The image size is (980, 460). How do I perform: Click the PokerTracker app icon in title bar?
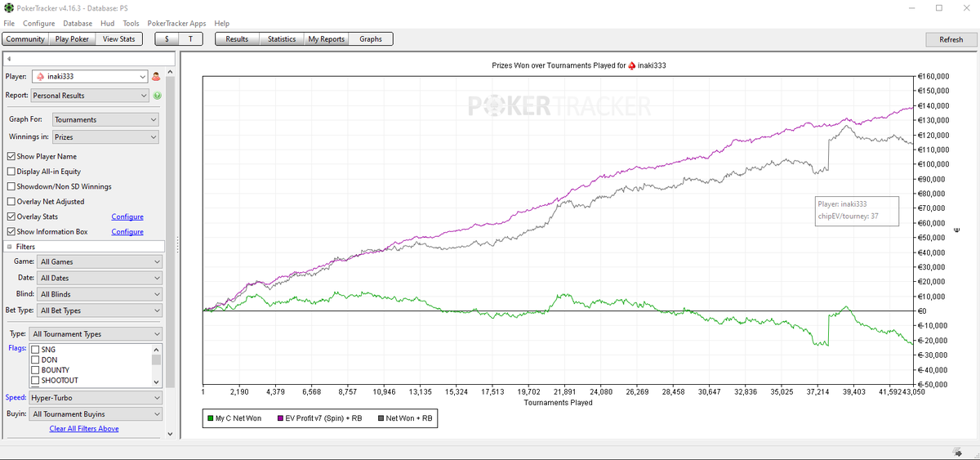click(7, 7)
